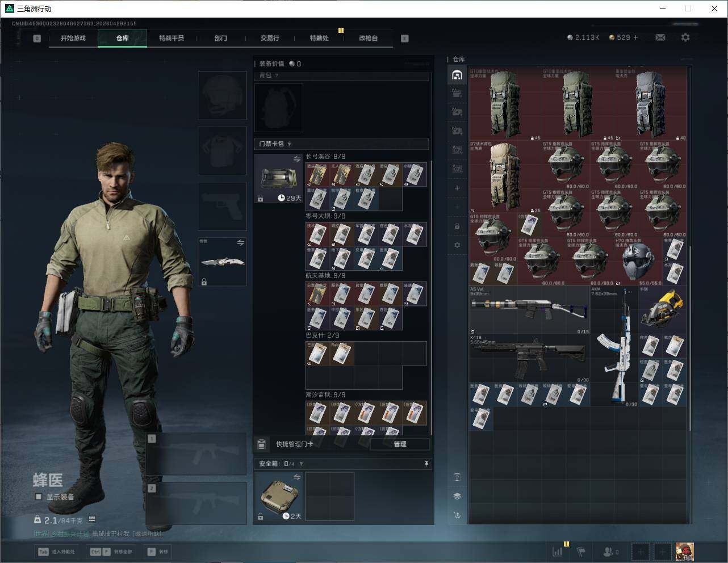The height and width of the screenshot is (563, 728).
Task: Click the warehouse sidebar lock icon
Action: (x=457, y=226)
